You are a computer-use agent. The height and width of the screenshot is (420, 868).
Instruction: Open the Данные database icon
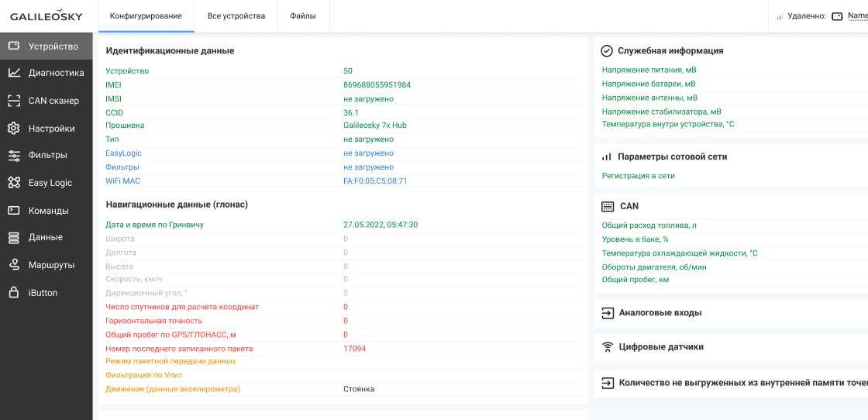coord(14,238)
